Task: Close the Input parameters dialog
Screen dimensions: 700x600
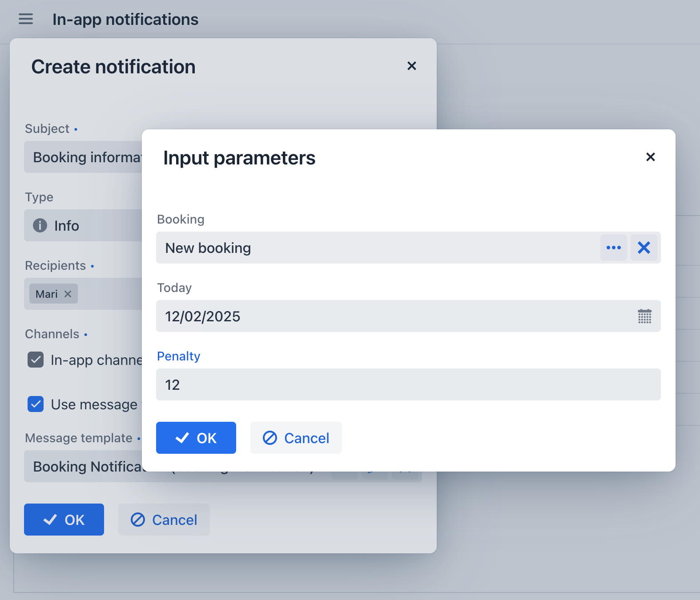Action: coord(650,157)
